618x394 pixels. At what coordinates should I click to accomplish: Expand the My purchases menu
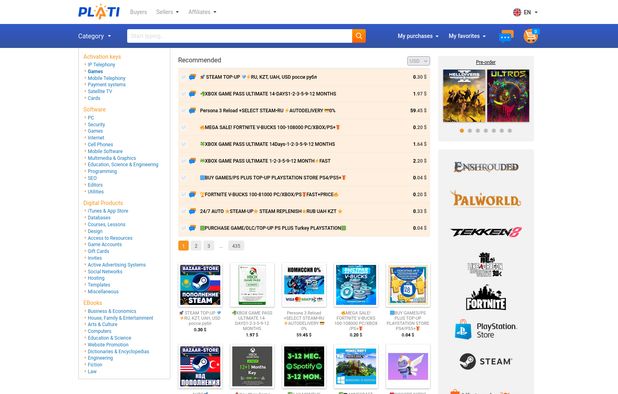point(418,36)
